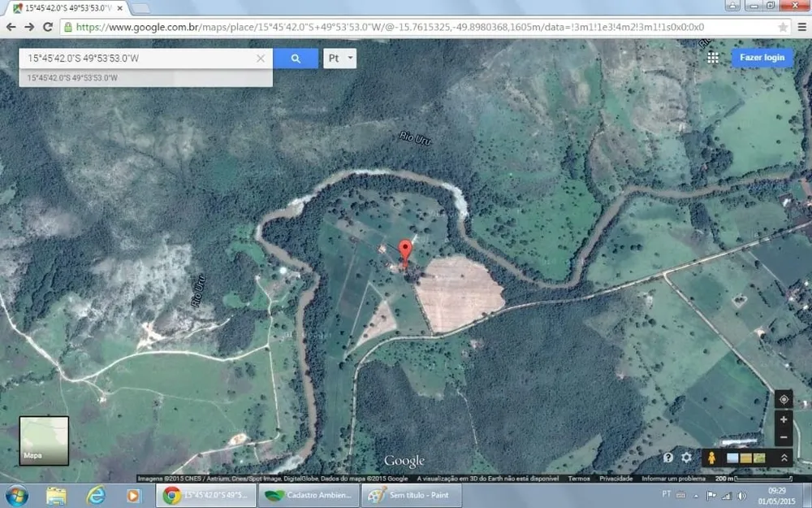Open the Termos link
Viewport: 812px width, 508px height.
pos(579,479)
